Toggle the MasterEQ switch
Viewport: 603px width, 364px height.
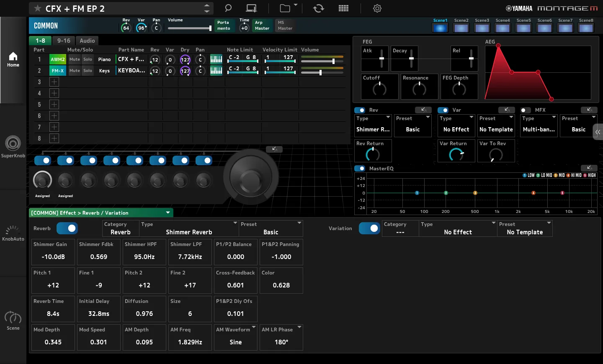click(360, 168)
